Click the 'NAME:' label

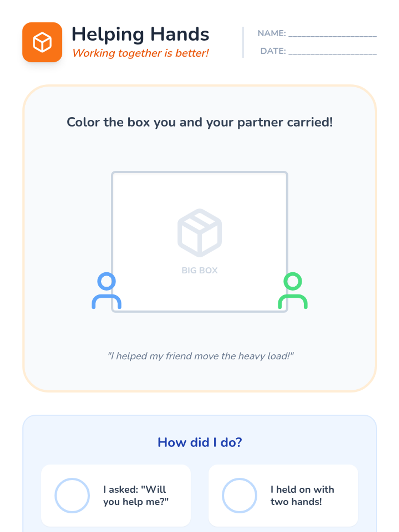coord(271,34)
